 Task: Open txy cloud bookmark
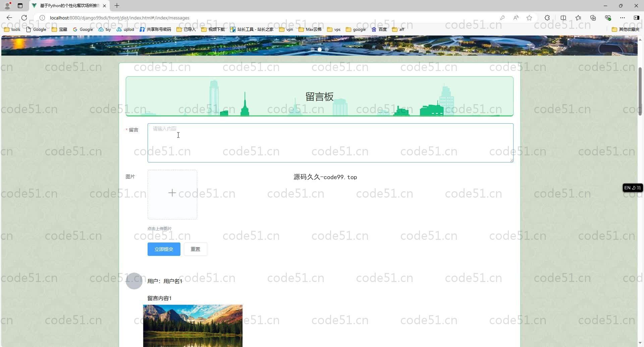(105, 29)
